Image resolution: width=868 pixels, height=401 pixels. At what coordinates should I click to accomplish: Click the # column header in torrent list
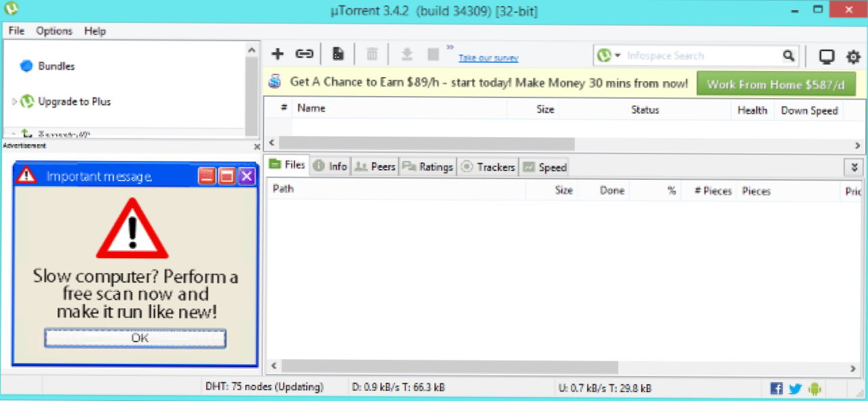pyautogui.click(x=284, y=108)
